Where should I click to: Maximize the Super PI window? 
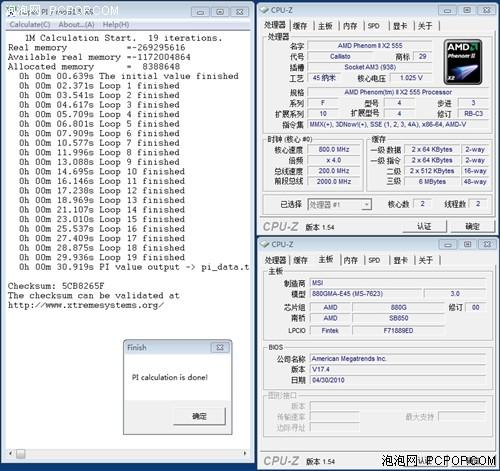click(220, 12)
